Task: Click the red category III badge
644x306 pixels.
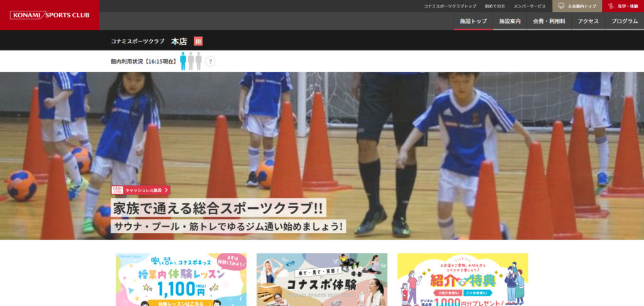Action: [x=198, y=42]
